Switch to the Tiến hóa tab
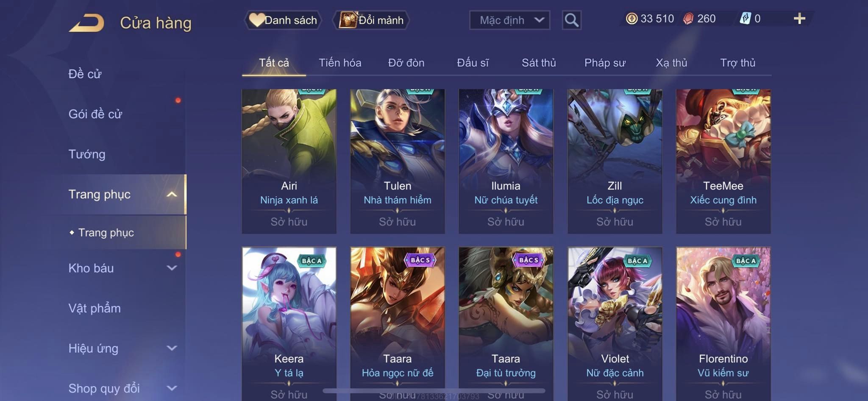The height and width of the screenshot is (401, 868). [340, 63]
